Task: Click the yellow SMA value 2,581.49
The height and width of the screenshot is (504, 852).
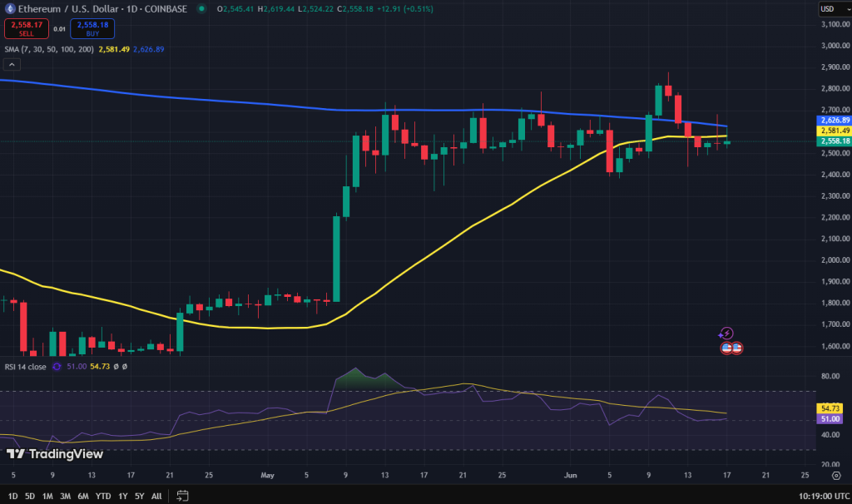Action: click(x=114, y=49)
